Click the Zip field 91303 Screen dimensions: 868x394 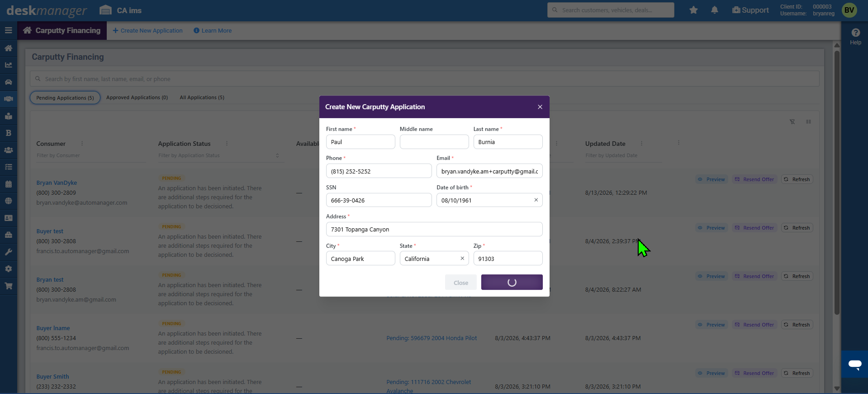pyautogui.click(x=508, y=259)
